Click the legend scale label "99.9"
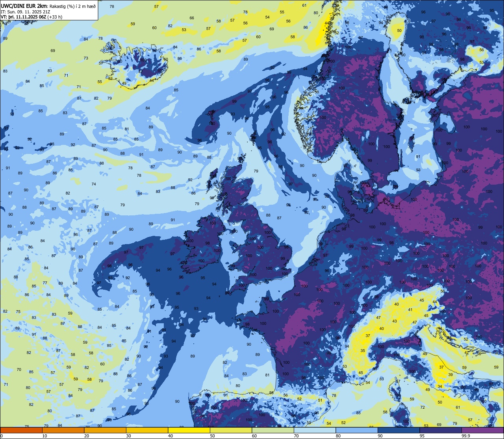This screenshot has width=504, height=439. [466, 436]
